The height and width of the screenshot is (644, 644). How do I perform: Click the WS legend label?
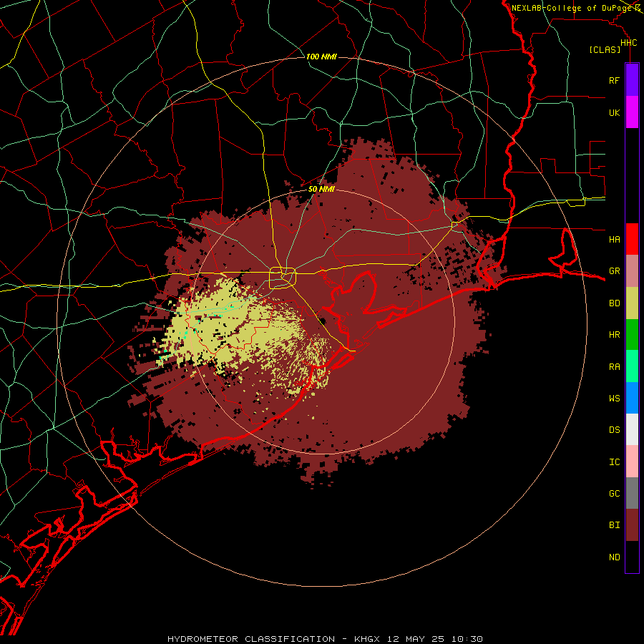coord(614,398)
